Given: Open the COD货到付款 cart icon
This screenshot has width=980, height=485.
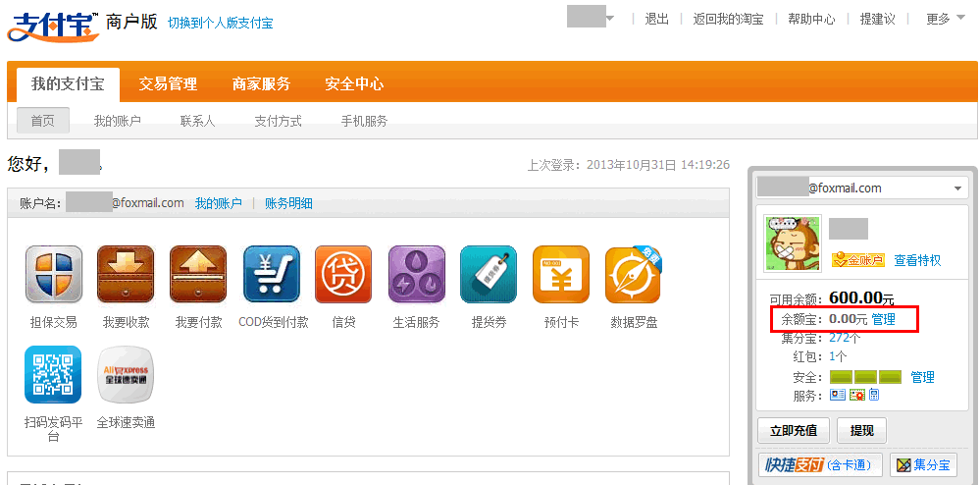Looking at the screenshot, I should pyautogui.click(x=272, y=274).
